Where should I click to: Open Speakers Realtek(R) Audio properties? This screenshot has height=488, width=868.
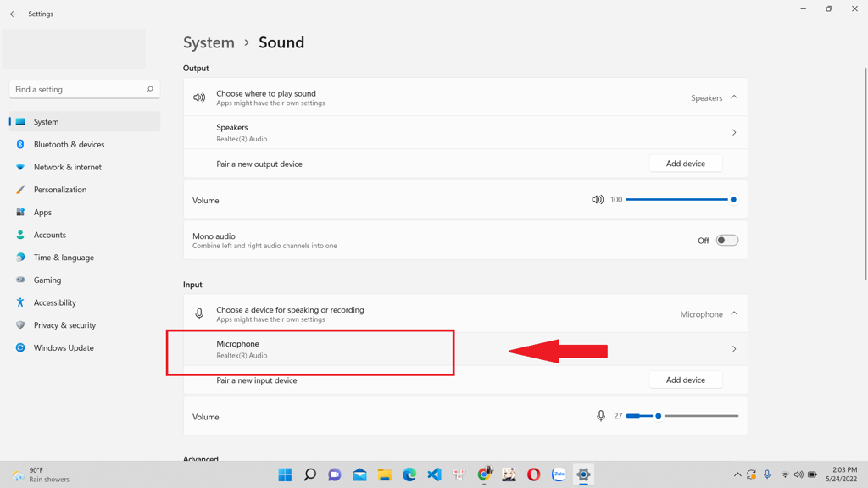[x=465, y=133]
